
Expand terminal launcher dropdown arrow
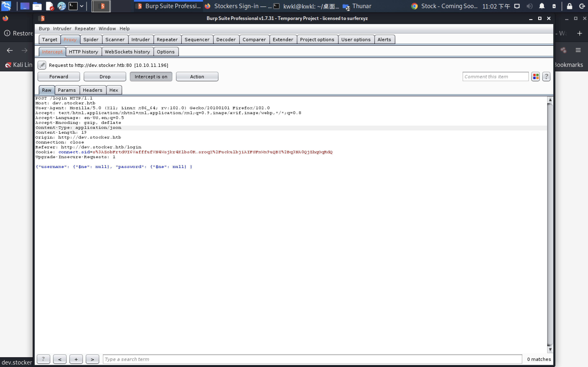[82, 6]
